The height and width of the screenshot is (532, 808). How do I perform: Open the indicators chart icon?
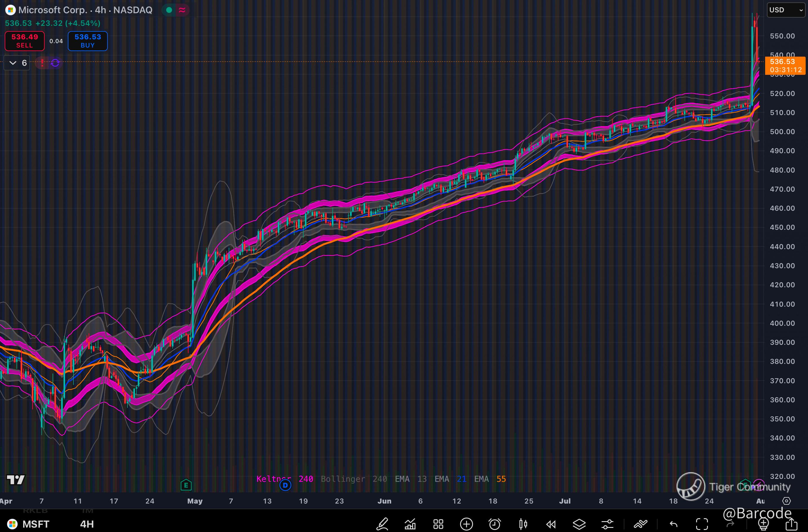(x=410, y=524)
